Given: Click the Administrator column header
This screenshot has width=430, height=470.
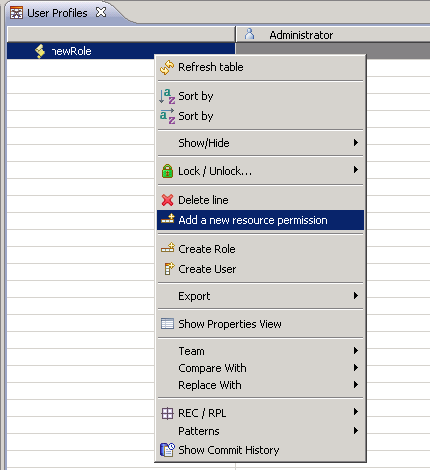Looking at the screenshot, I should click(x=333, y=35).
